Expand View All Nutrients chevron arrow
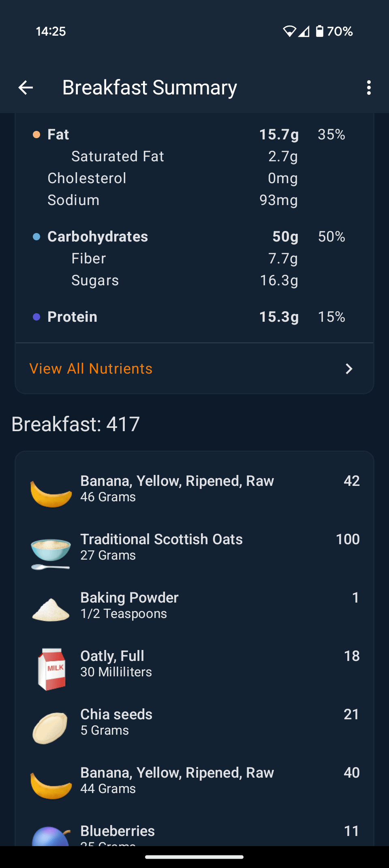This screenshot has height=868, width=389. point(348,369)
